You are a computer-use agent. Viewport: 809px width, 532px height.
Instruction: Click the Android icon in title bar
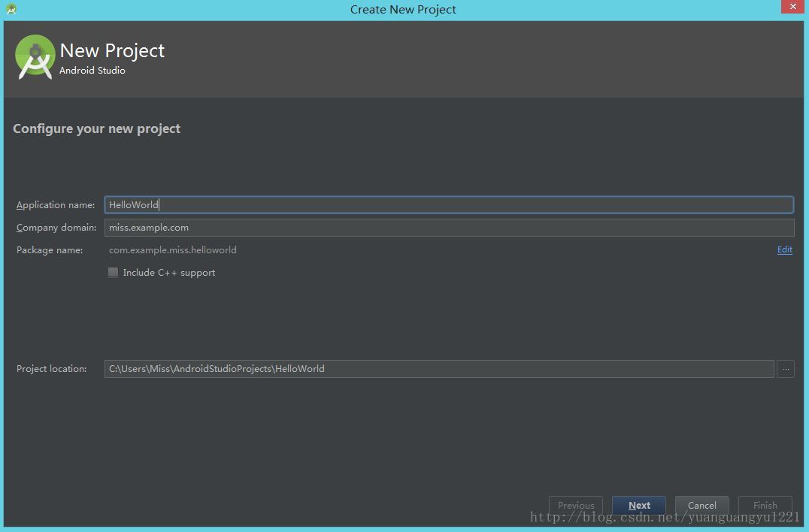click(11, 9)
